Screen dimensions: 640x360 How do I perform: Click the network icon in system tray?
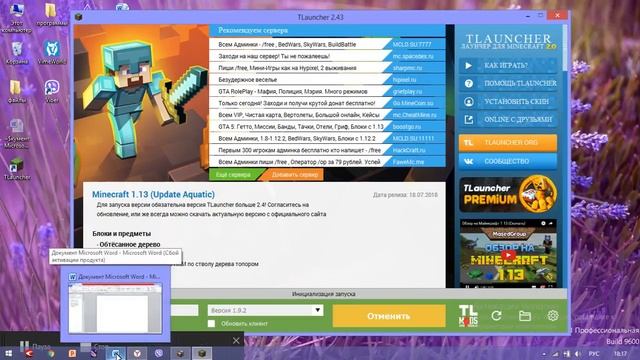556,354
